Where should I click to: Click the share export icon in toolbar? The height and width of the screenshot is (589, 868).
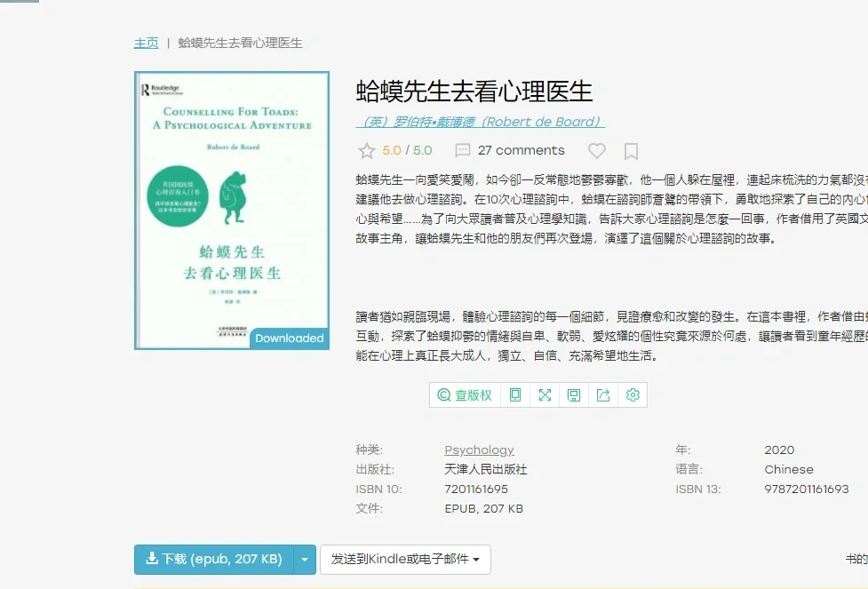[x=603, y=395]
